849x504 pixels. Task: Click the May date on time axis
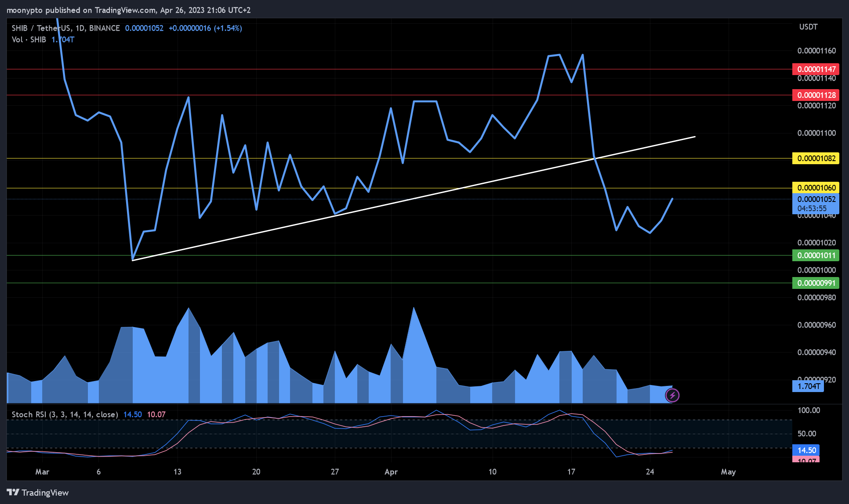pos(728,472)
